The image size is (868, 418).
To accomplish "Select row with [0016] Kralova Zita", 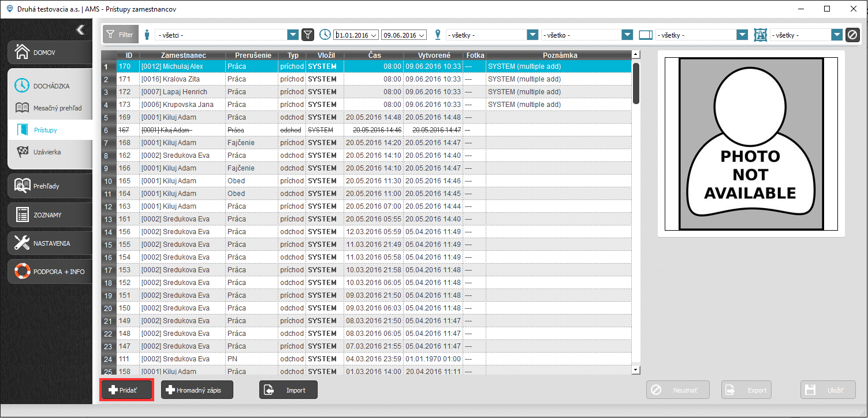I will point(374,79).
